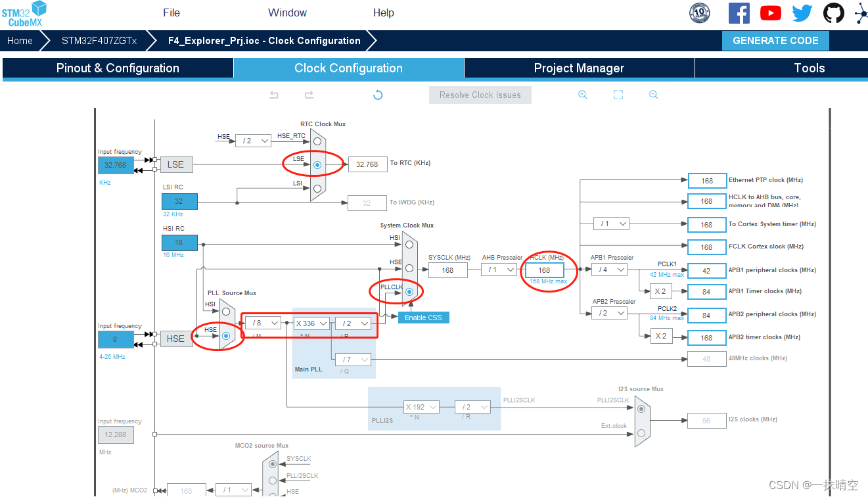The image size is (868, 497).
Task: Click F4_Explorer_Prj.ioc breadcrumb
Action: click(x=264, y=41)
